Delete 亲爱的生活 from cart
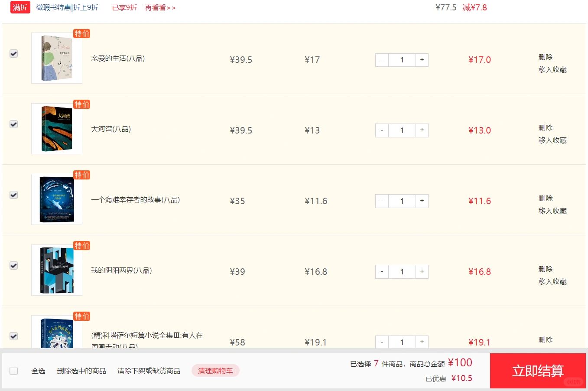 546,57
